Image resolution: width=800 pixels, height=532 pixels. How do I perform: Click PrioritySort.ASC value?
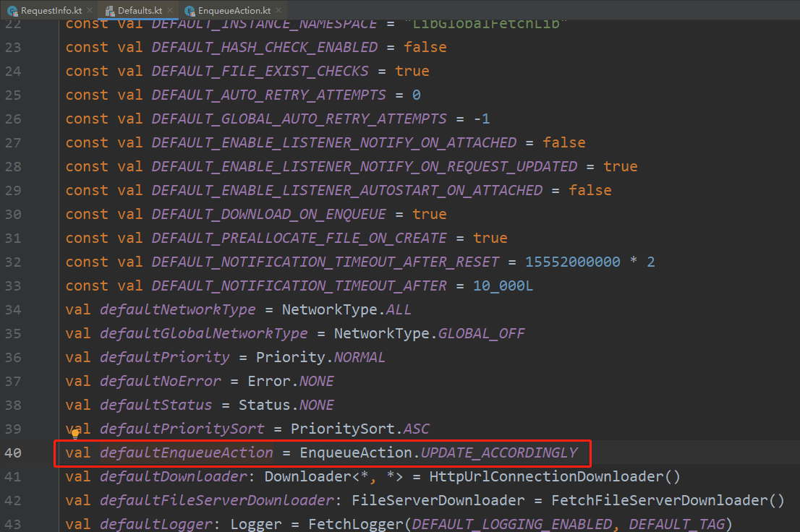[x=359, y=429]
